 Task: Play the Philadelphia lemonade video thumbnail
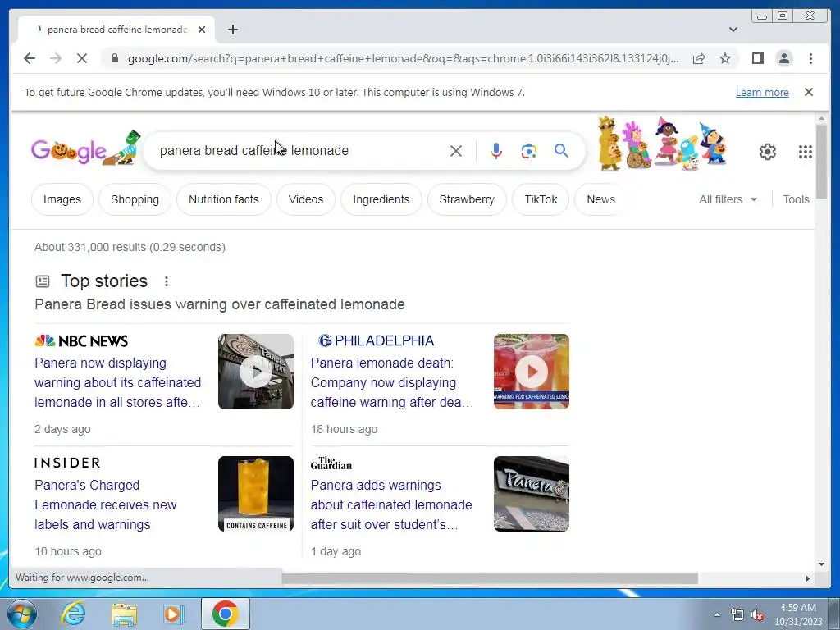pyautogui.click(x=532, y=372)
